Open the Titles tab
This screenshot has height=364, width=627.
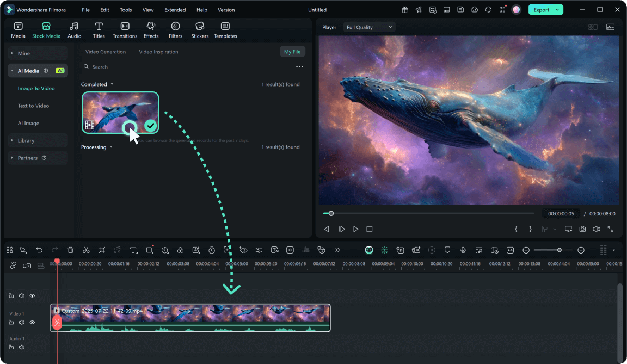point(99,30)
